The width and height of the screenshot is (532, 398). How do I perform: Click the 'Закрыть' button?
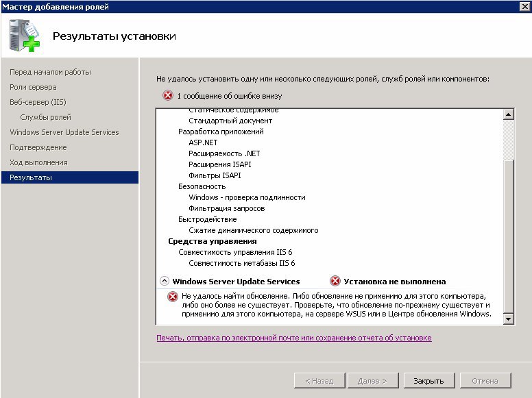click(x=428, y=381)
